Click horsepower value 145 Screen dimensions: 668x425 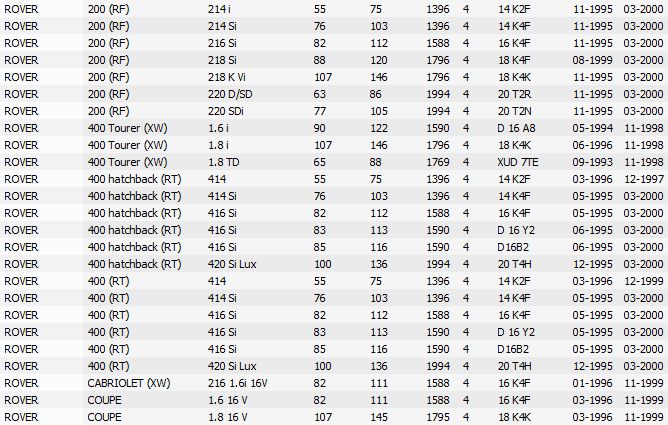coord(379,417)
